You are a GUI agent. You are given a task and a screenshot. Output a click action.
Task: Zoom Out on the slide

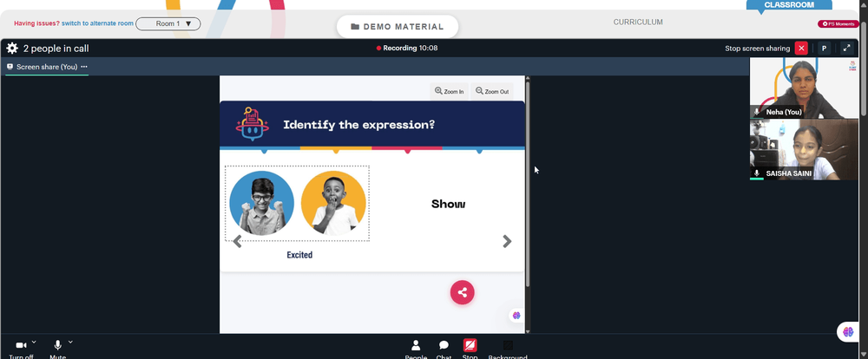click(492, 91)
